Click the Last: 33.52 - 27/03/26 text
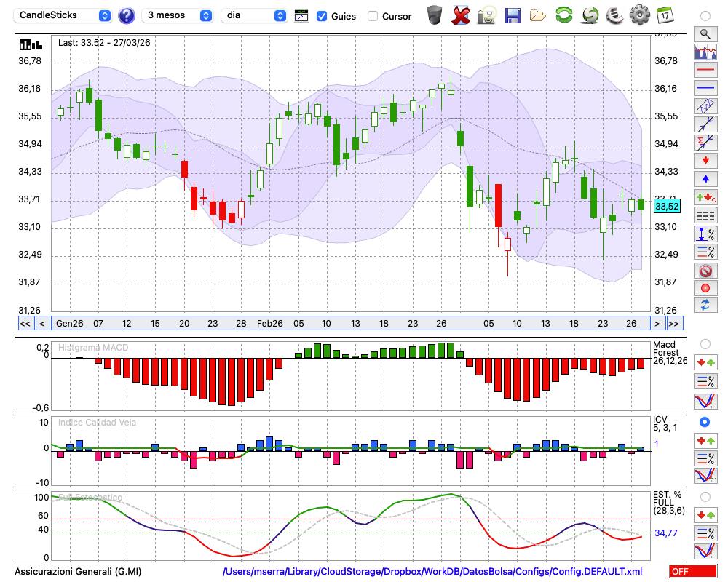Viewport: 728px width, 582px height. 104,43
